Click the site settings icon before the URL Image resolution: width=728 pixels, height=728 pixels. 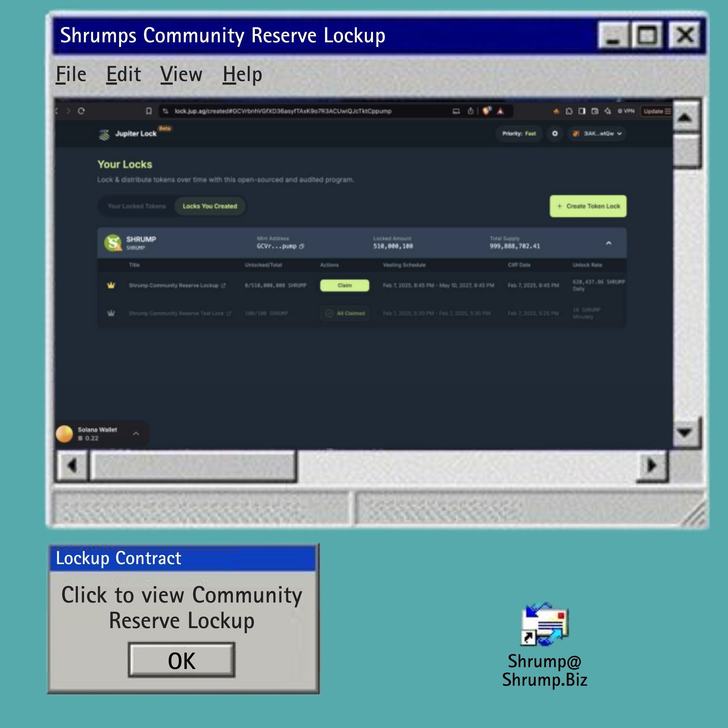point(165,111)
